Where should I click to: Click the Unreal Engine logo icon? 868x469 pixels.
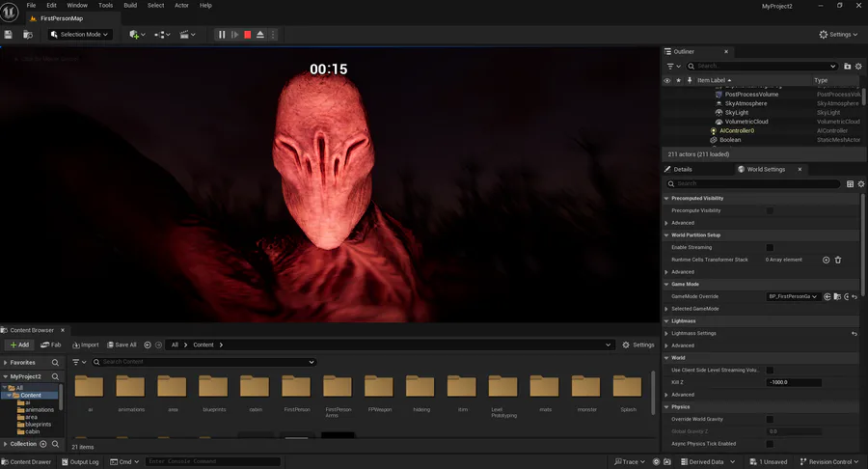[10, 12]
